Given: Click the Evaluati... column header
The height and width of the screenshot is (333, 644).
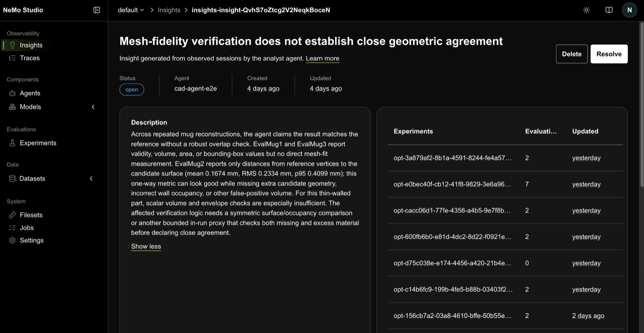Looking at the screenshot, I should pyautogui.click(x=541, y=131).
